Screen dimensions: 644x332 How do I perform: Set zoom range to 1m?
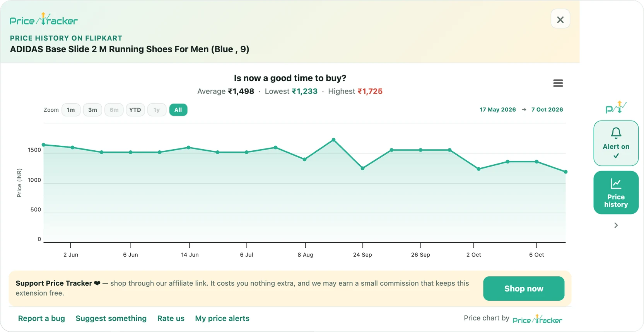(x=71, y=110)
